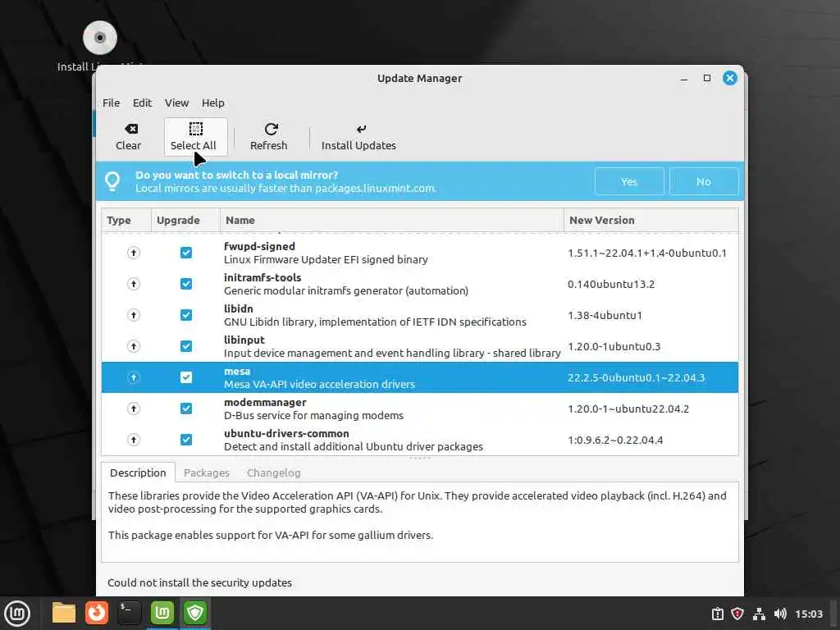Viewport: 840px width, 630px height.
Task: Select the Description tab
Action: click(x=138, y=472)
